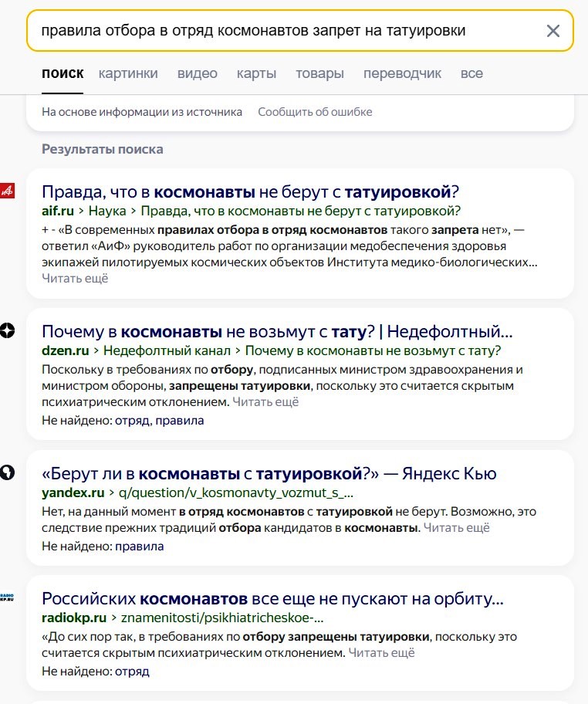
Task: Expand Читать ещё in the radiokp.ru snippet
Action: [381, 653]
